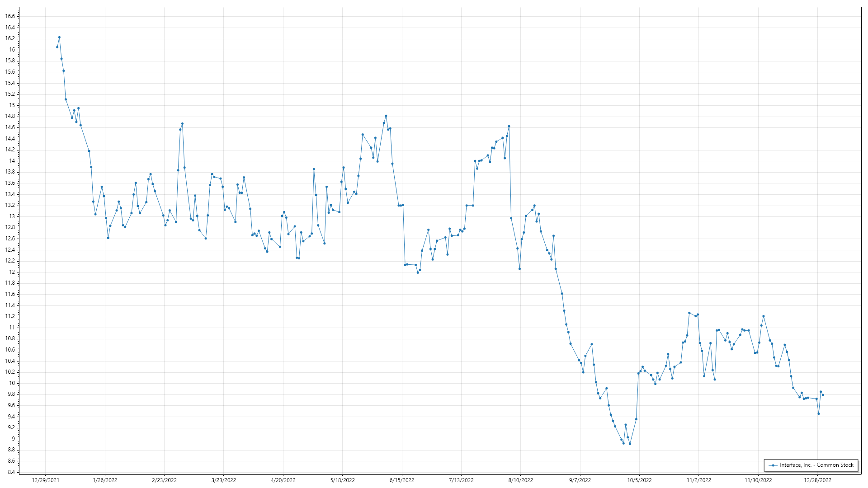Select the 7/13/2022 date tick label
Image resolution: width=868 pixels, height=488 pixels.
pos(461,480)
